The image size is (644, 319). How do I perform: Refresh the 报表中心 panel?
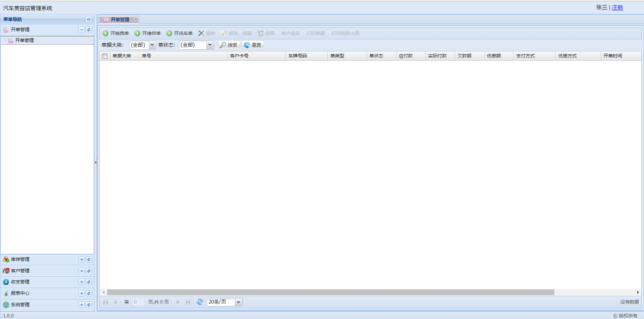pos(89,293)
